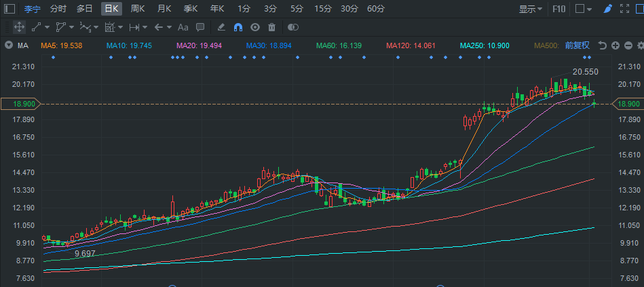644x287 pixels.
Task: Click the 9.697 low price annotation
Action: [x=85, y=254]
